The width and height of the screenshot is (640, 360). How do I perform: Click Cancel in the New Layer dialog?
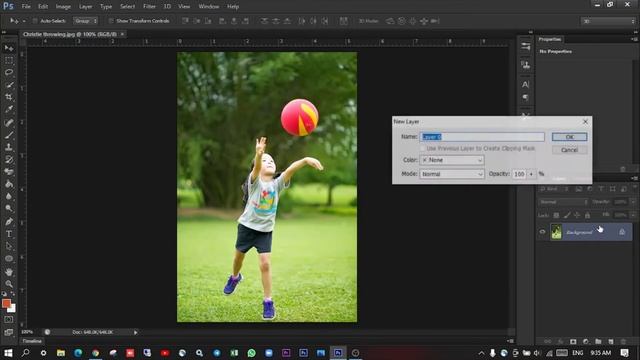coord(569,150)
